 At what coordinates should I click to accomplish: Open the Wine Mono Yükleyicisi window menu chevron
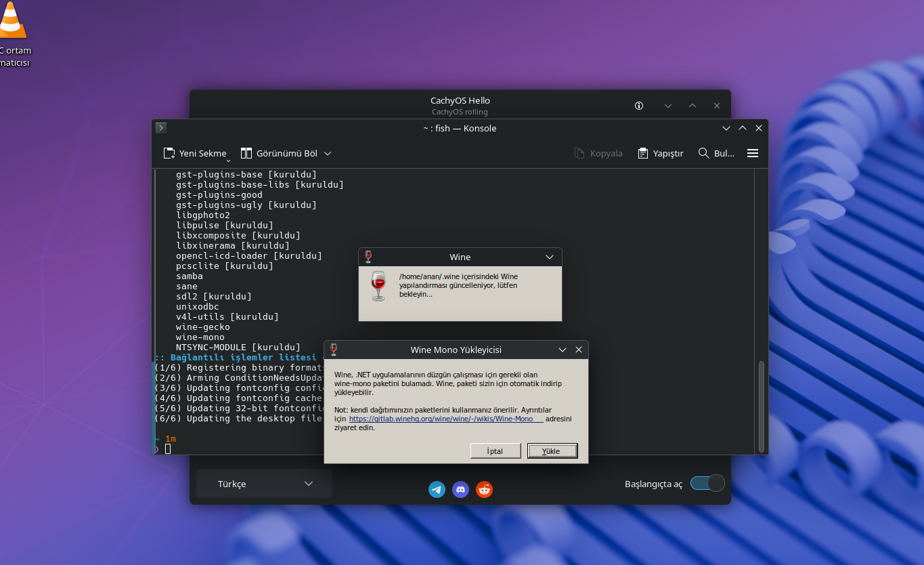[x=563, y=350]
